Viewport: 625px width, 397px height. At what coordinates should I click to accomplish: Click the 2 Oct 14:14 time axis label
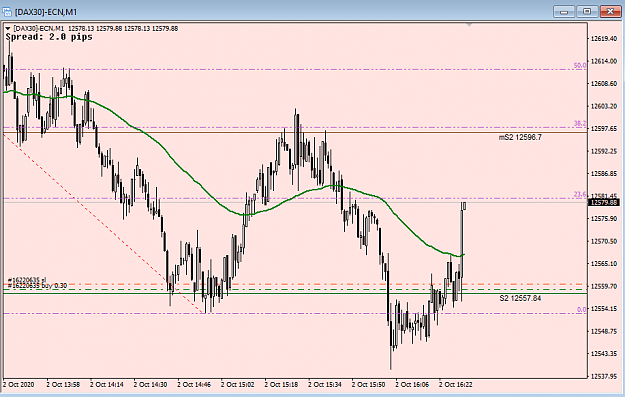click(x=107, y=385)
